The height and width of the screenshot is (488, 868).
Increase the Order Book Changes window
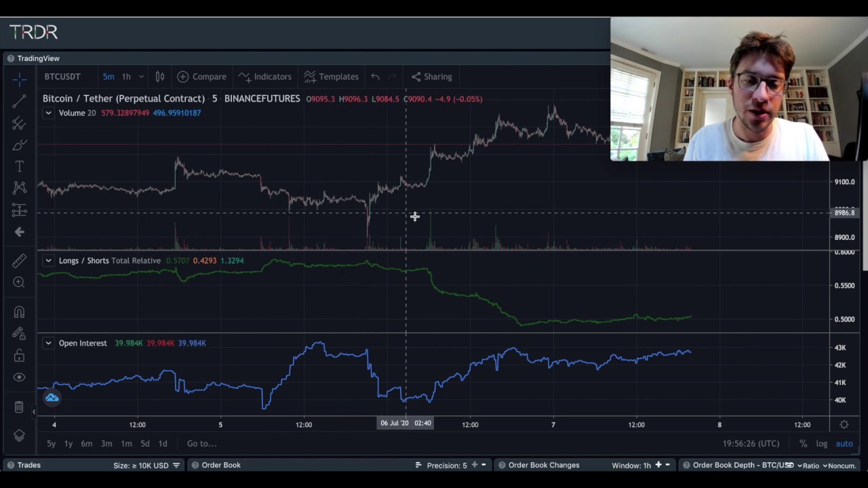coord(658,465)
